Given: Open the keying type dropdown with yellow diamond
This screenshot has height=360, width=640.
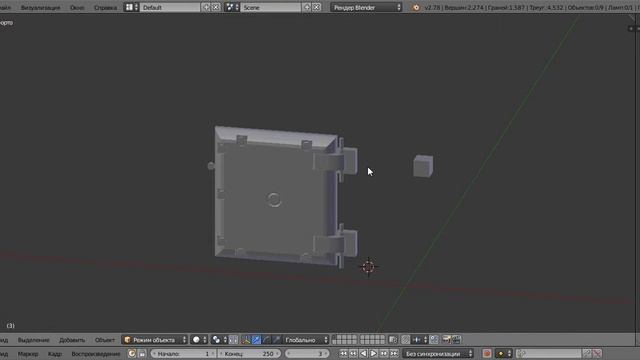Looking at the screenshot, I should click(x=504, y=354).
